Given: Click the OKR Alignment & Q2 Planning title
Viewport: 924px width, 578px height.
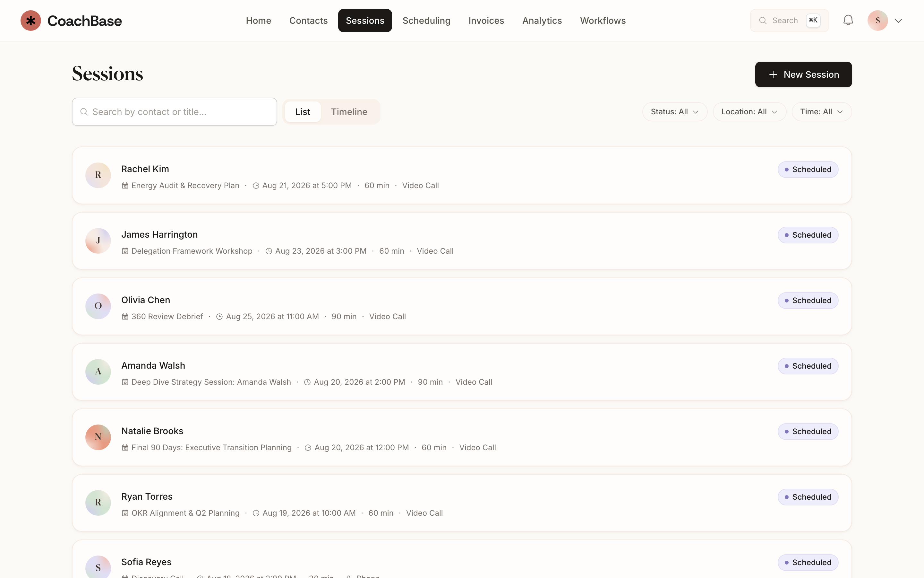Looking at the screenshot, I should [x=185, y=513].
